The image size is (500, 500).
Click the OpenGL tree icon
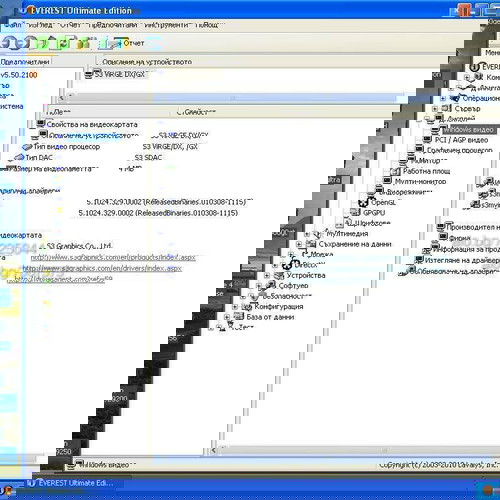(x=363, y=202)
